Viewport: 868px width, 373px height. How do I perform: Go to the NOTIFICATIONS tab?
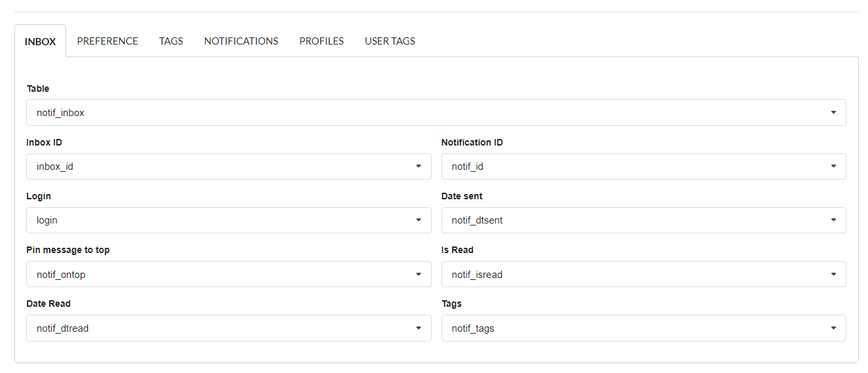pyautogui.click(x=241, y=41)
